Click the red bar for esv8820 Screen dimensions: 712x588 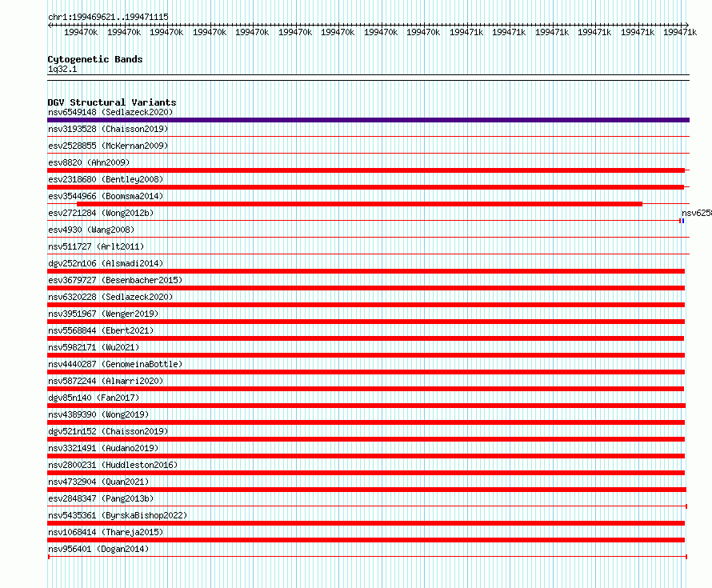point(366,170)
